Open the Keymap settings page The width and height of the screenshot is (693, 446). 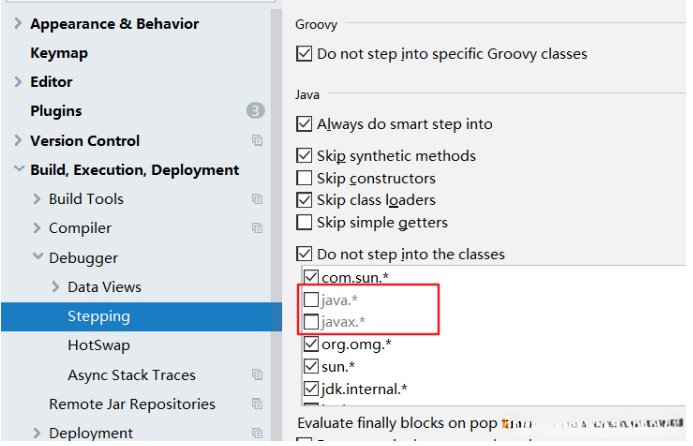tap(59, 53)
